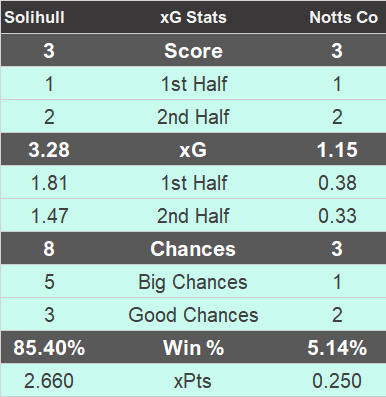This screenshot has height=397, width=386.
Task: Click Notts Co's 0.38 first half xG
Action: 337,183
